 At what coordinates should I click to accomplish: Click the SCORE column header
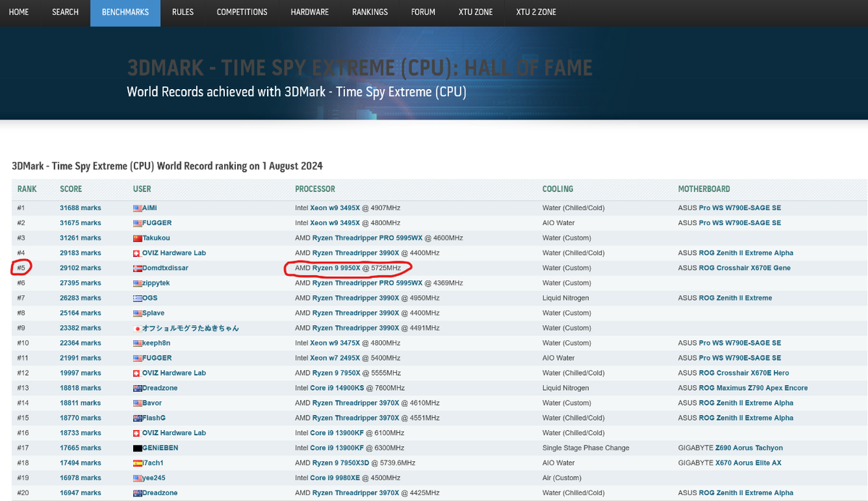pyautogui.click(x=71, y=189)
